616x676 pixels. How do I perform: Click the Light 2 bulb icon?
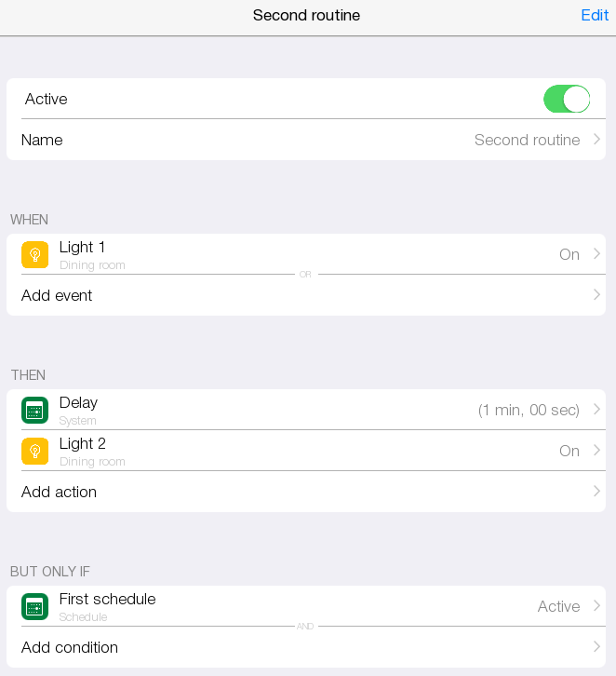pos(34,451)
